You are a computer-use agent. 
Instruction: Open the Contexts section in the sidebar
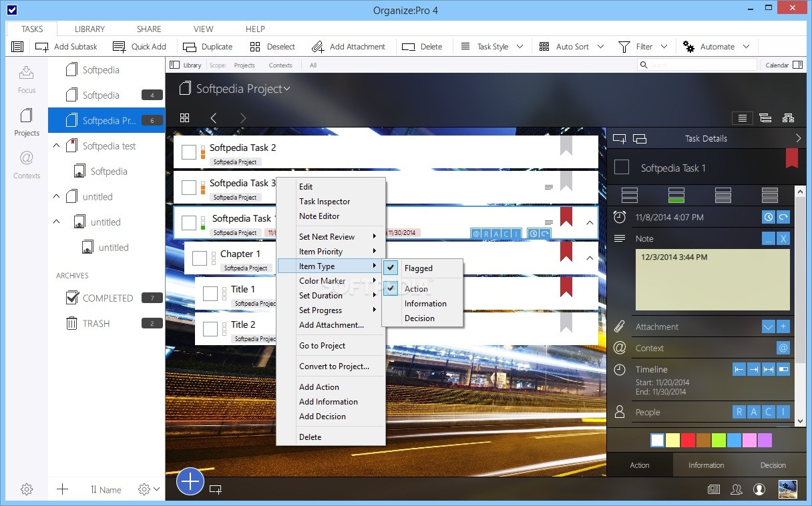(27, 164)
